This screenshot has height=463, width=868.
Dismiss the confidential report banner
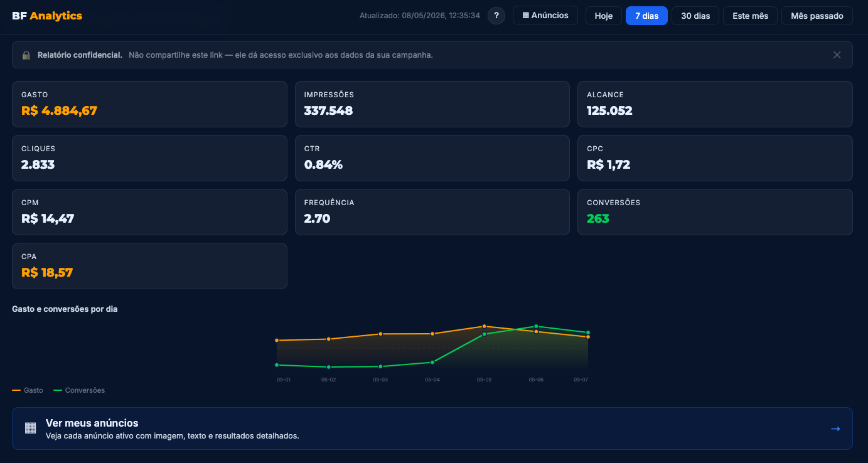(837, 55)
